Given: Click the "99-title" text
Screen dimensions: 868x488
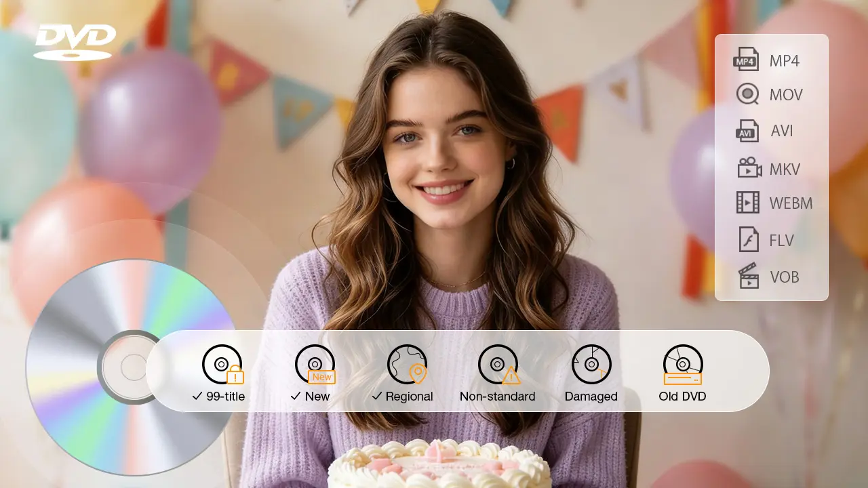Looking at the screenshot, I should tap(226, 396).
